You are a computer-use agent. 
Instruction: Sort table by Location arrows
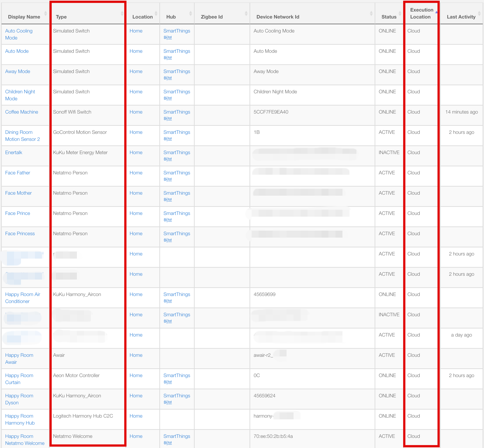coord(156,14)
